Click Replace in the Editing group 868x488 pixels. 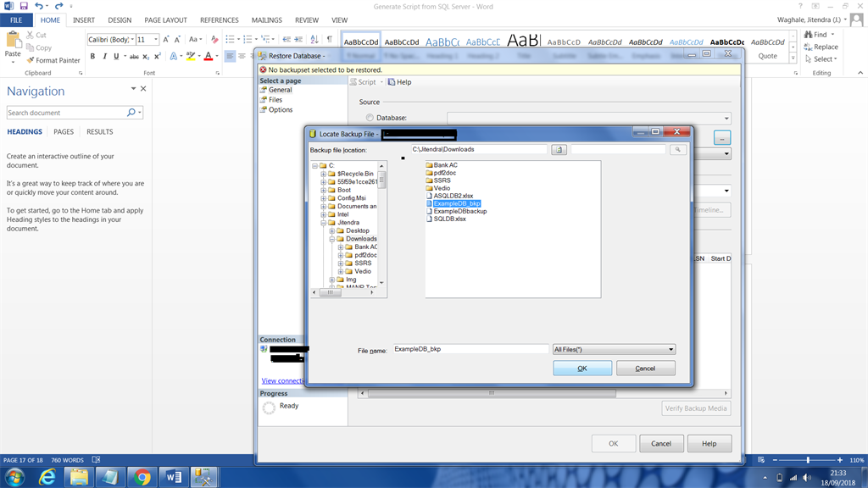pos(821,47)
